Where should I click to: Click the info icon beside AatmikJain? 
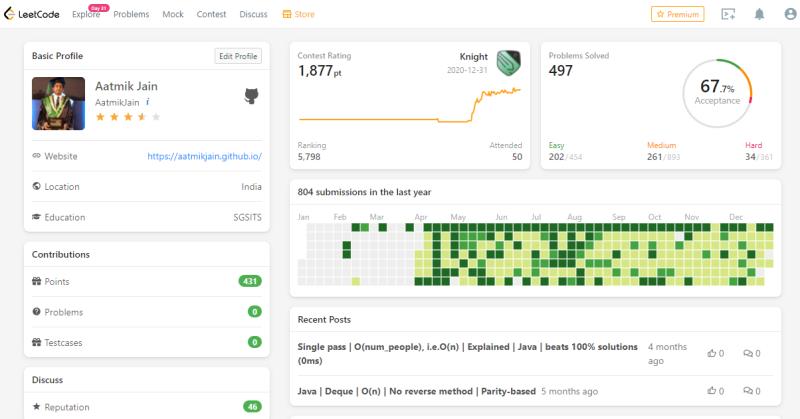pyautogui.click(x=148, y=102)
